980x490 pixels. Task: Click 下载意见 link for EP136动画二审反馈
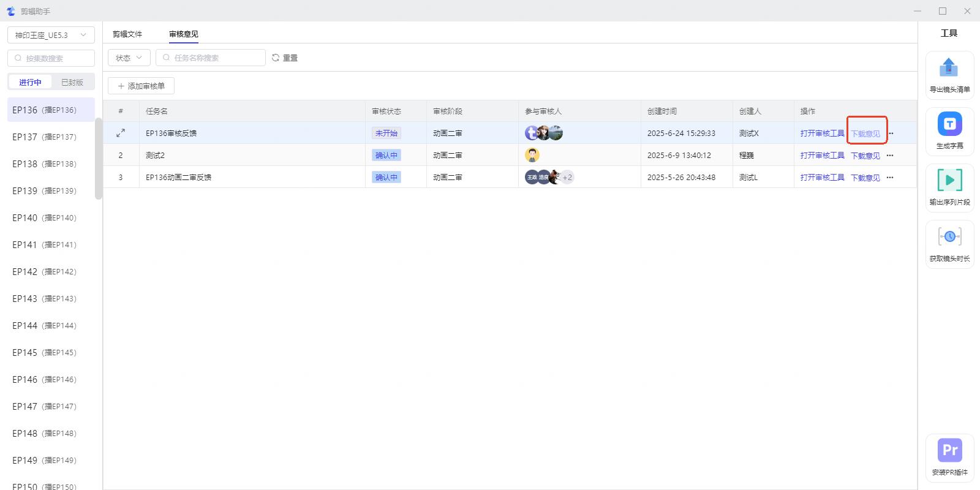point(865,178)
